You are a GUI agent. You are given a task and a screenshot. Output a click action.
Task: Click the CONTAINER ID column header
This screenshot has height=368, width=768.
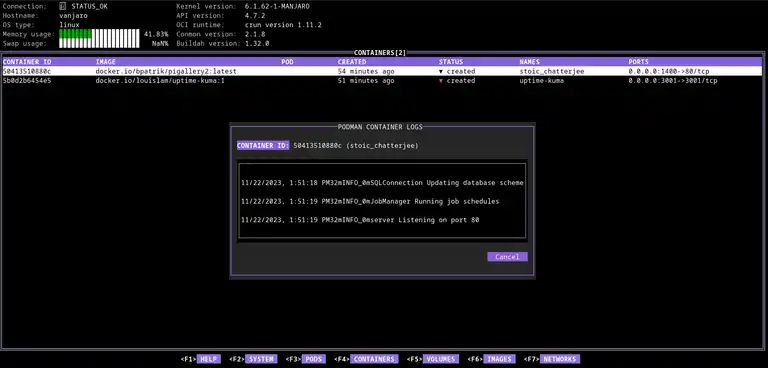coord(27,62)
